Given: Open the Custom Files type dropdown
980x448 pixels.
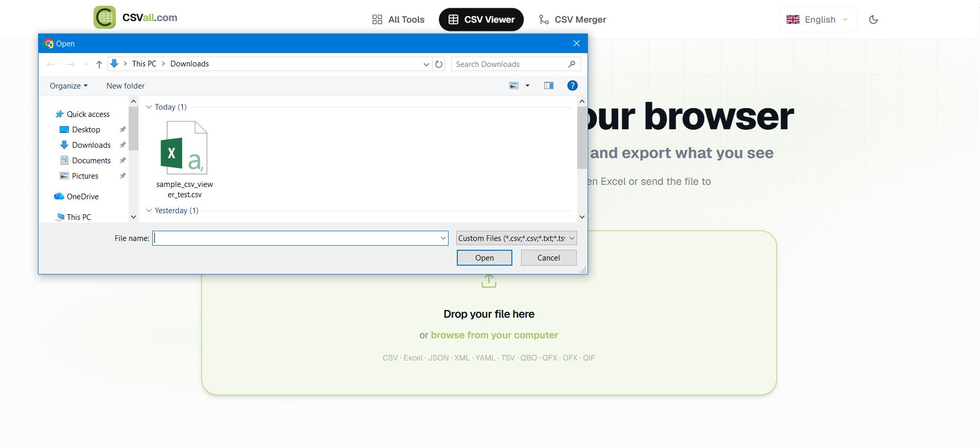Looking at the screenshot, I should click(x=516, y=238).
